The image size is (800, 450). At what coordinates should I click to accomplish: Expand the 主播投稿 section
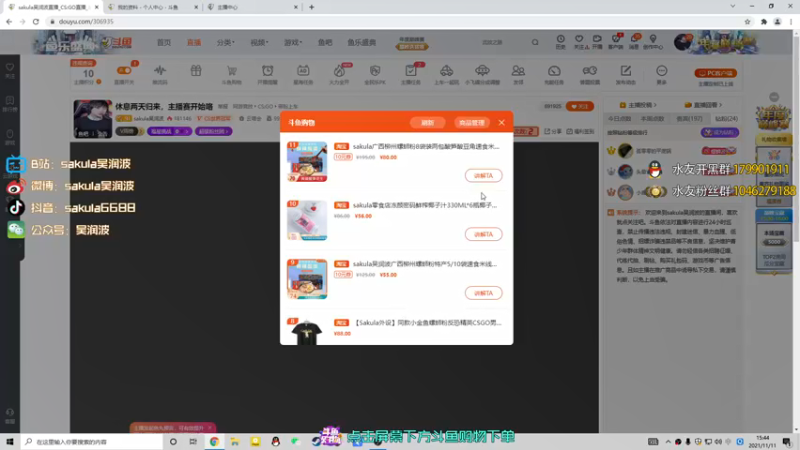638,105
